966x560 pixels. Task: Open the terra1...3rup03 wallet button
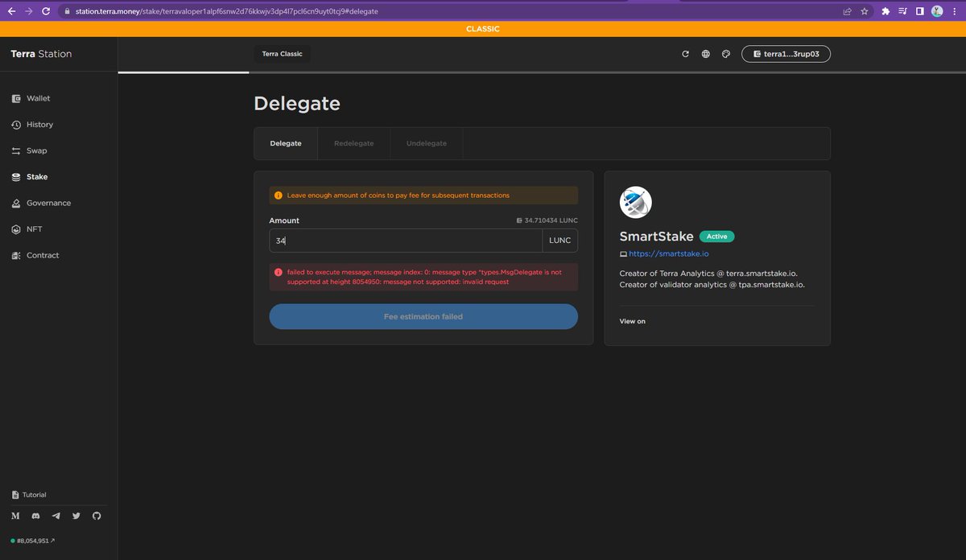[x=786, y=54]
